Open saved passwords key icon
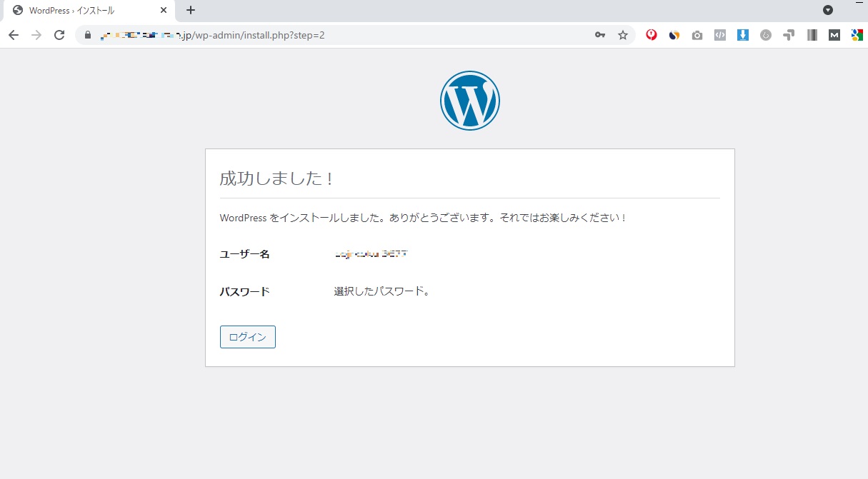This screenshot has height=479, width=868. [x=600, y=35]
